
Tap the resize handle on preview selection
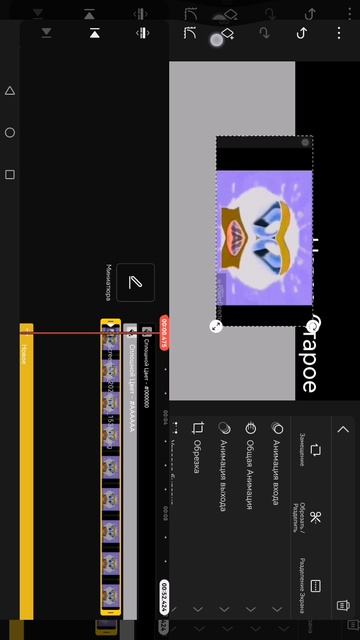pyautogui.click(x=216, y=326)
